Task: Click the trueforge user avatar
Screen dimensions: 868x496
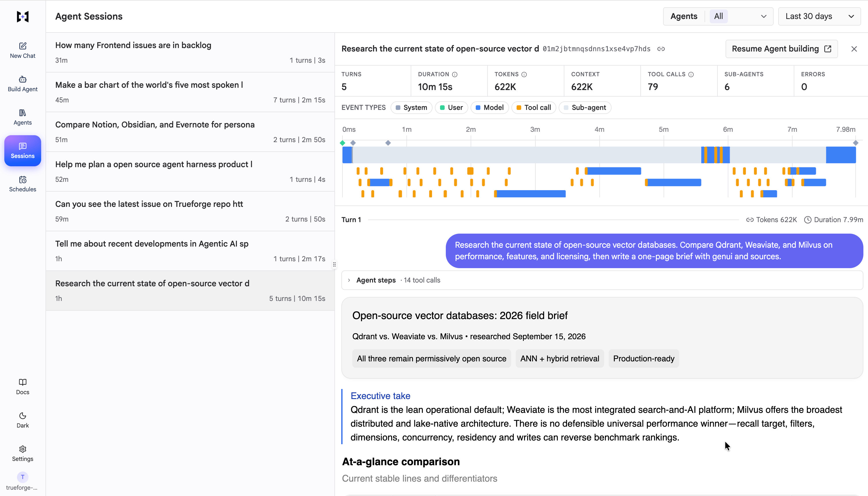Action: [22, 477]
